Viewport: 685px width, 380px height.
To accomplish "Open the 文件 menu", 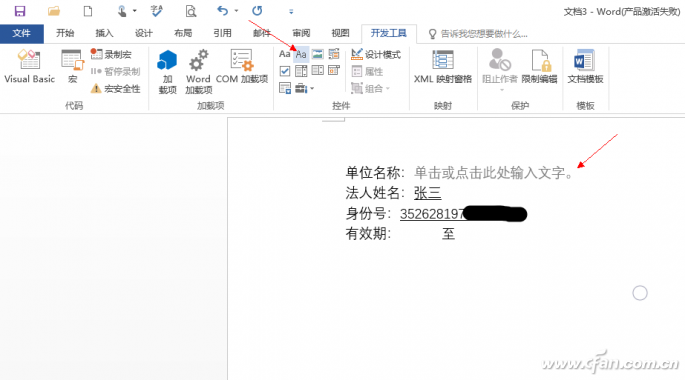I will pos(21,33).
